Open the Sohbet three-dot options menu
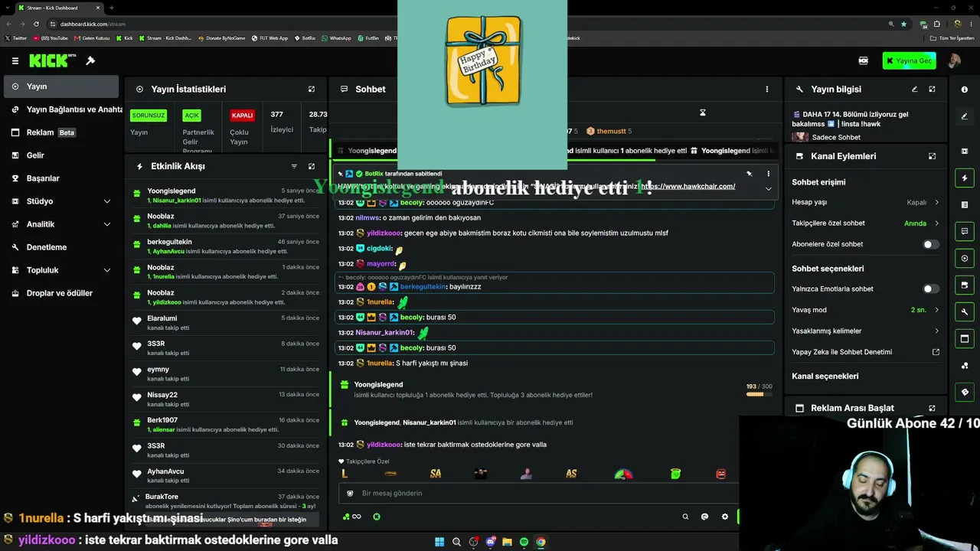The height and width of the screenshot is (551, 980). click(x=767, y=89)
